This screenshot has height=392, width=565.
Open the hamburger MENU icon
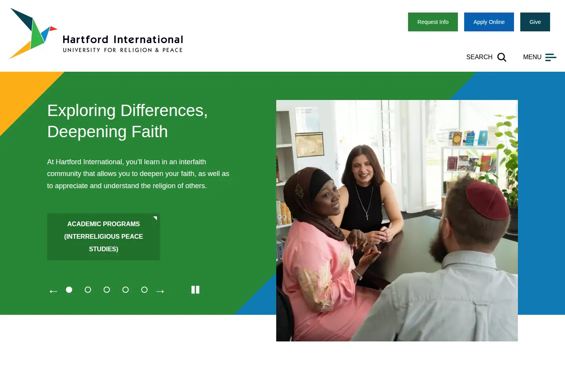[551, 57]
